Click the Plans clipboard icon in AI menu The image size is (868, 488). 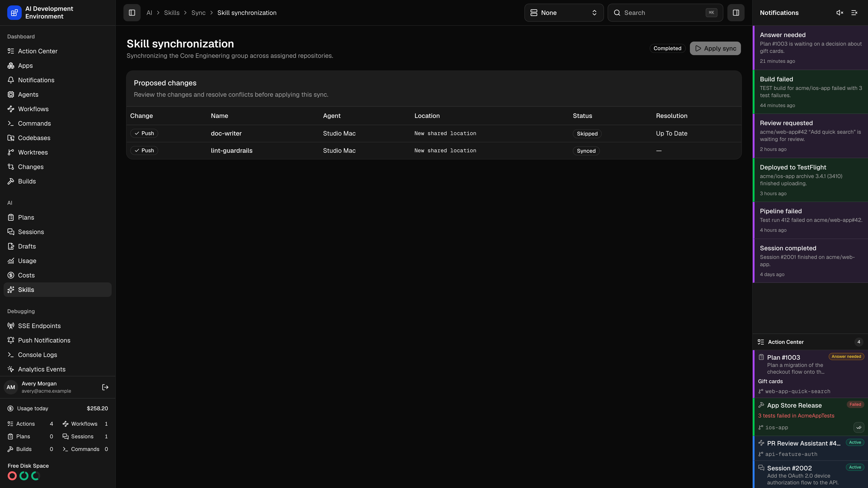[11, 218]
